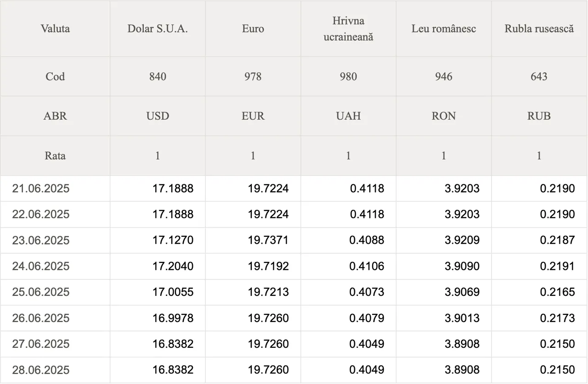The width and height of the screenshot is (588, 384).
Task: Click the Hrivna ucraineană header cell
Action: [348, 28]
